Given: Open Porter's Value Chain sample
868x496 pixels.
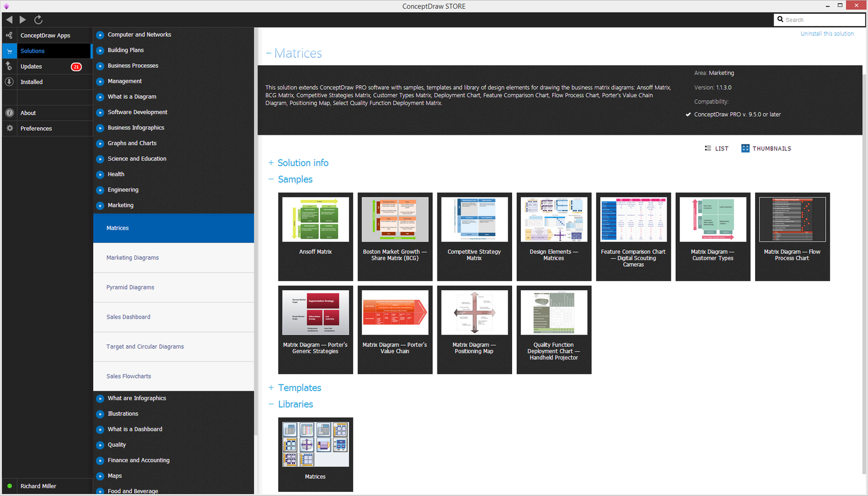Looking at the screenshot, I should pyautogui.click(x=395, y=330).
